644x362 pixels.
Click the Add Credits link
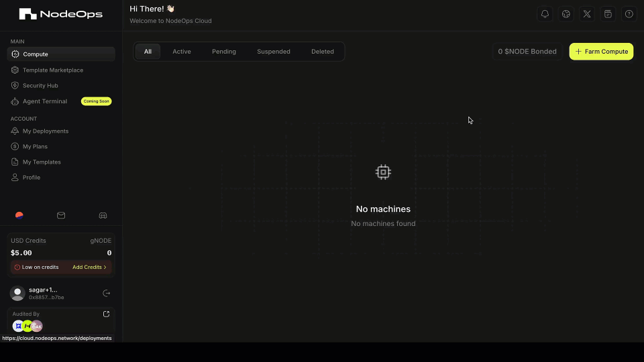click(x=89, y=267)
